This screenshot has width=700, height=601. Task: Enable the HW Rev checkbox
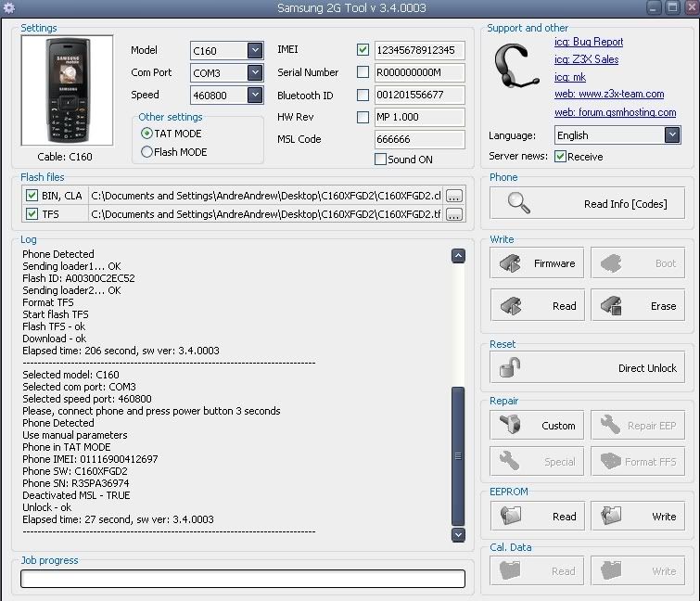click(x=363, y=117)
